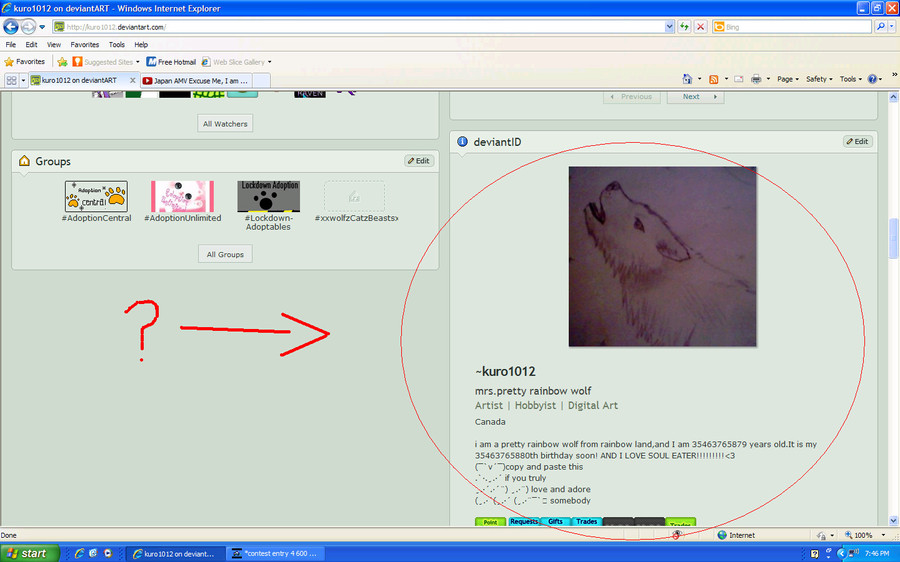
Task: Close the kuro1012 on deviantART tab
Action: coord(133,80)
